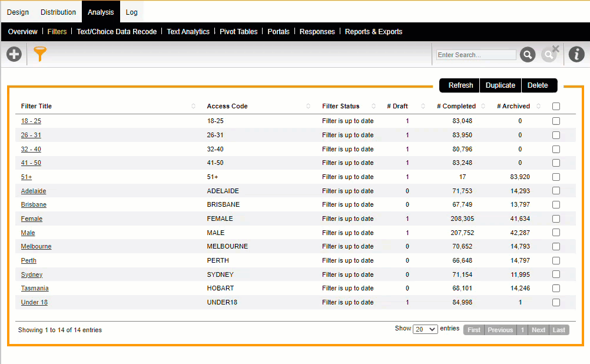Viewport: 590px width, 364px height.
Task: Open the Melbourne filter link
Action: tap(36, 247)
